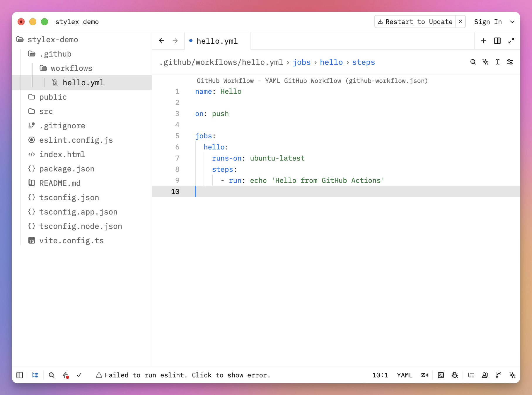Split the editor pane
Image resolution: width=532 pixels, height=395 pixels.
[497, 41]
